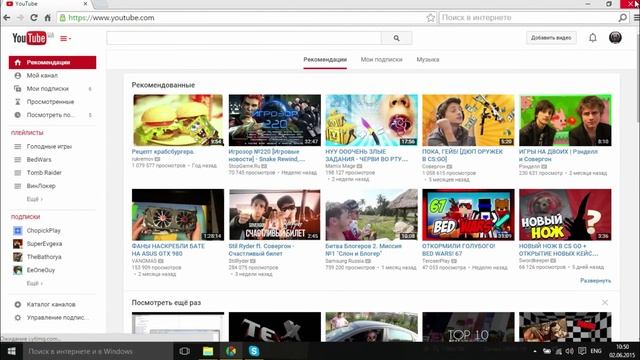The image size is (640, 360).
Task: Click the volume icon in system tray
Action: point(569,351)
